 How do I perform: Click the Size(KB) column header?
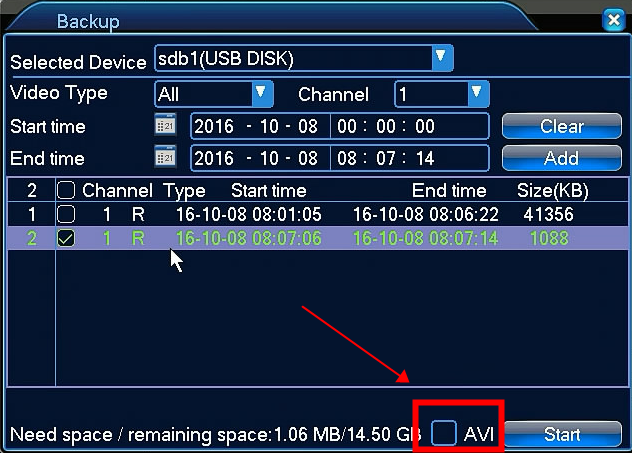click(x=553, y=191)
